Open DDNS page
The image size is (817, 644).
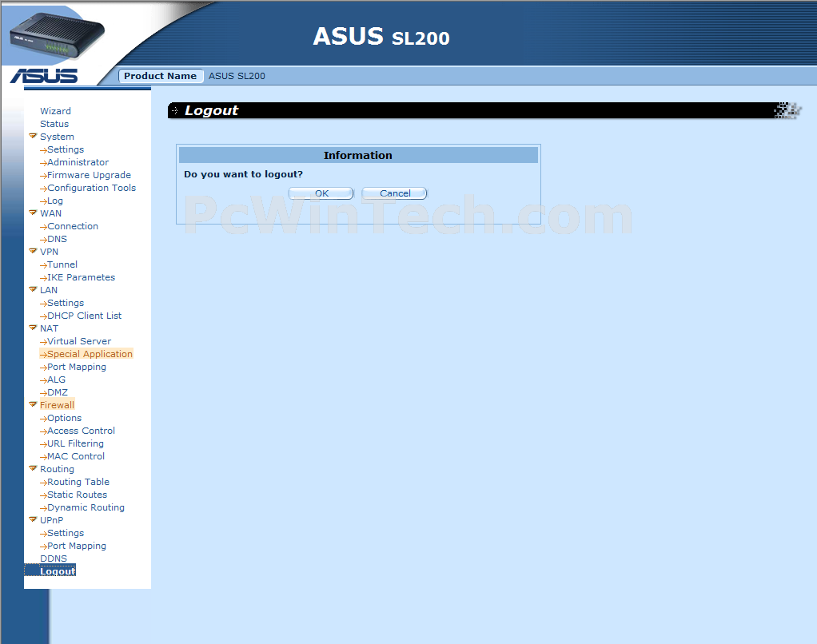pyautogui.click(x=53, y=559)
